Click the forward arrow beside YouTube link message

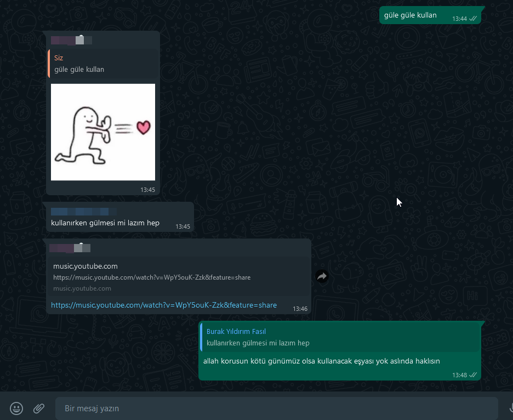(322, 276)
